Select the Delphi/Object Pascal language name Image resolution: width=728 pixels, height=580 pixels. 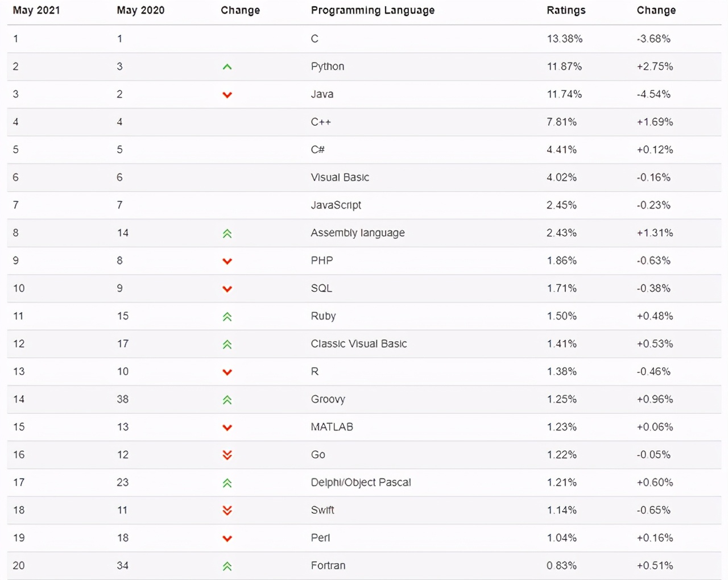[361, 482]
